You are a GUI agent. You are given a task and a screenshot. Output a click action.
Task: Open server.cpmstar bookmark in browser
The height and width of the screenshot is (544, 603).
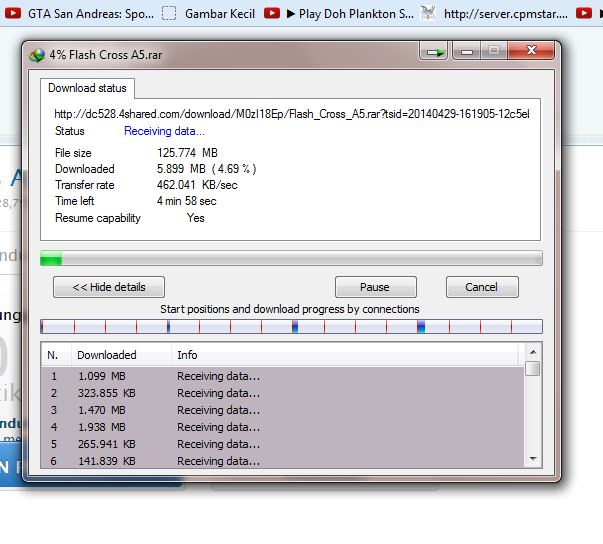tap(505, 14)
